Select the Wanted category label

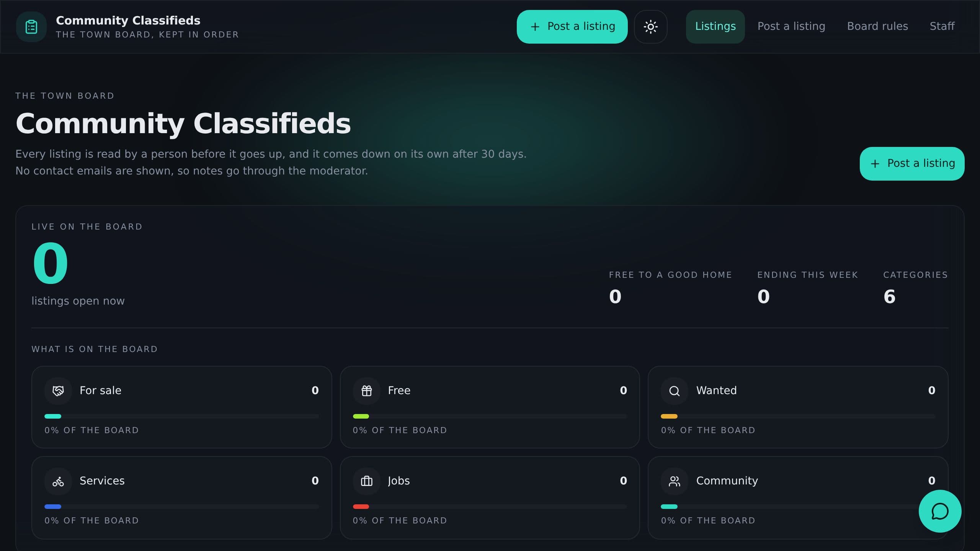[x=716, y=391]
